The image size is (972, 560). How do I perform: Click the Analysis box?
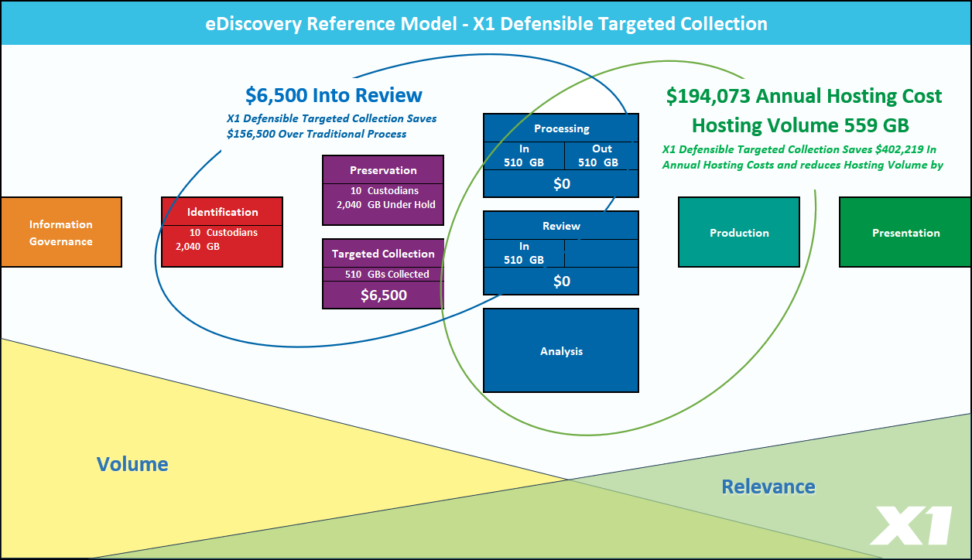[561, 350]
